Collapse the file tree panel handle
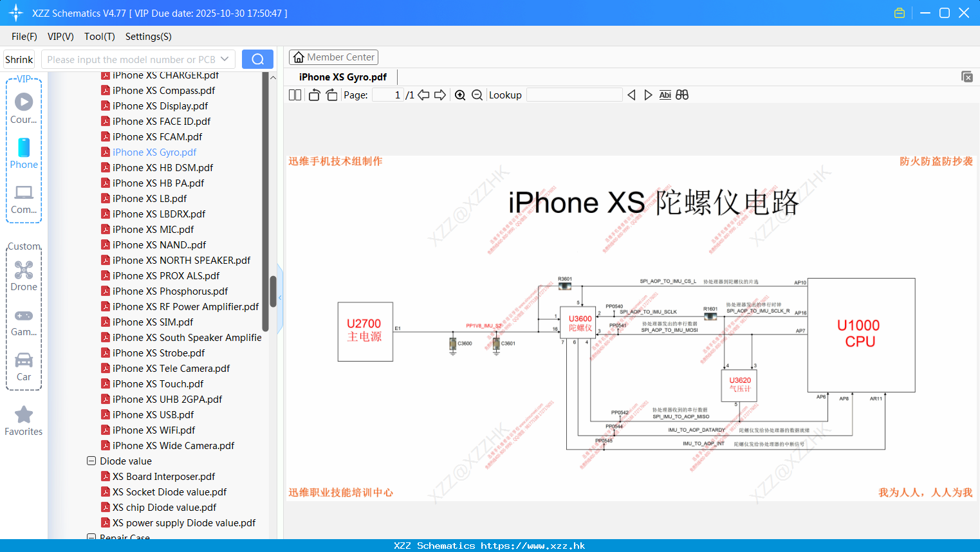The image size is (980, 552). tap(280, 298)
